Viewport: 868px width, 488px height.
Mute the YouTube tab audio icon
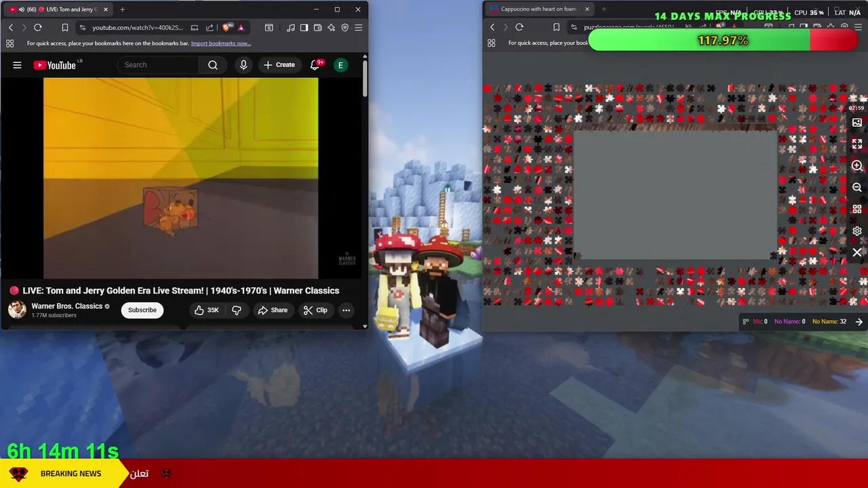pyautogui.click(x=21, y=9)
